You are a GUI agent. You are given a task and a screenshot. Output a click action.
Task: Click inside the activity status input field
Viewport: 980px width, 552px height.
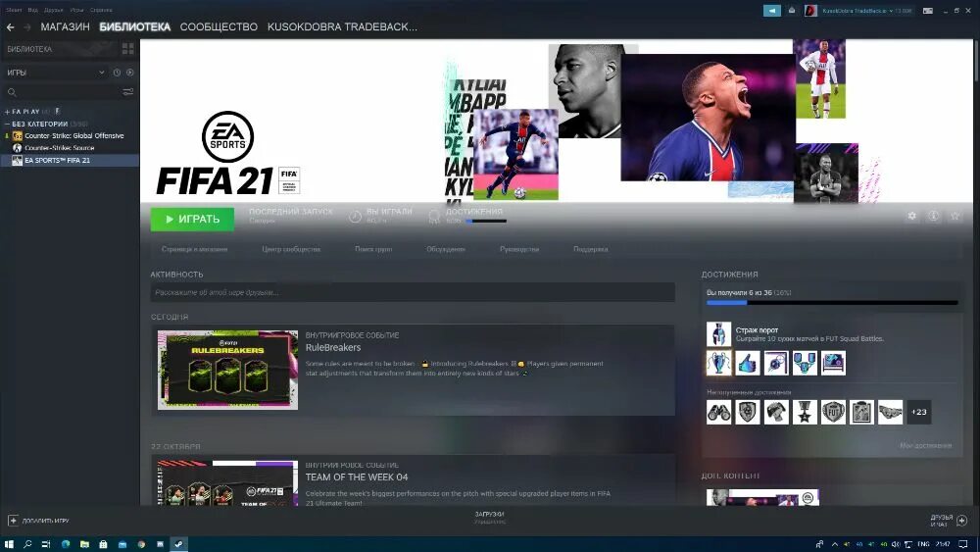coord(413,292)
